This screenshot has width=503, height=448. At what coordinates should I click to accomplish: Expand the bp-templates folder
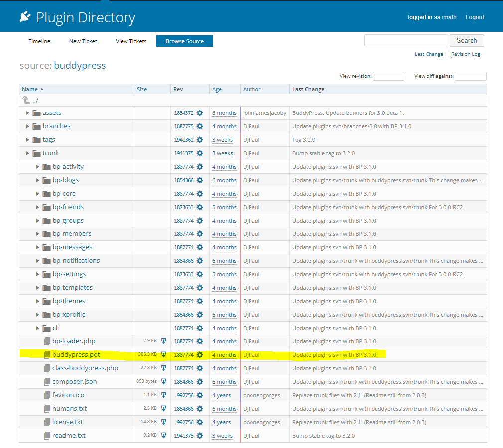click(x=37, y=288)
